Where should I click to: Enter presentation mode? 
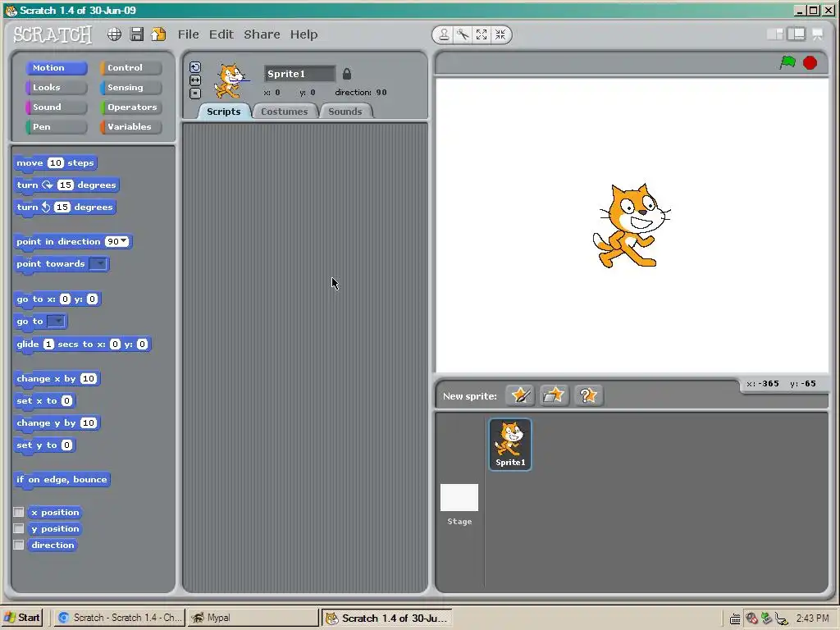818,34
